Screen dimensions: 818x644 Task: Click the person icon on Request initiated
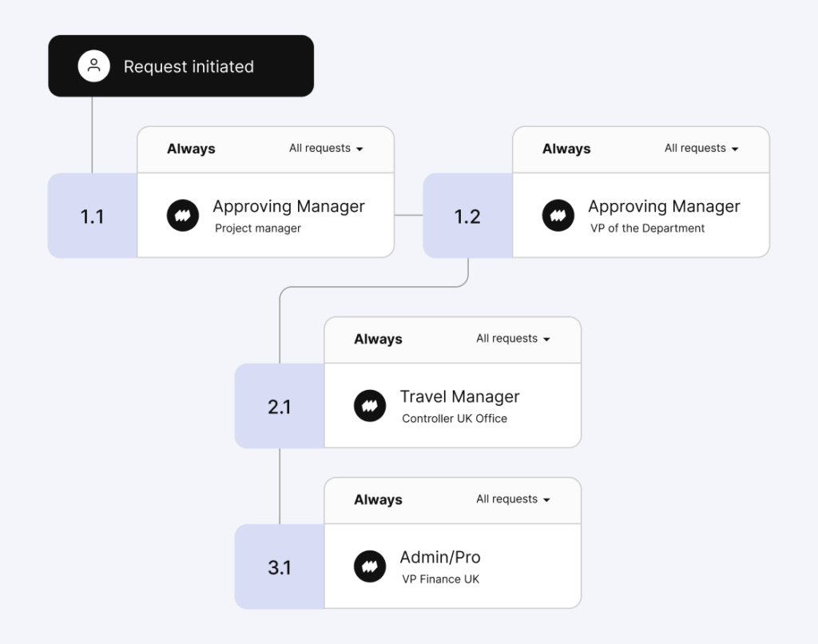94,66
